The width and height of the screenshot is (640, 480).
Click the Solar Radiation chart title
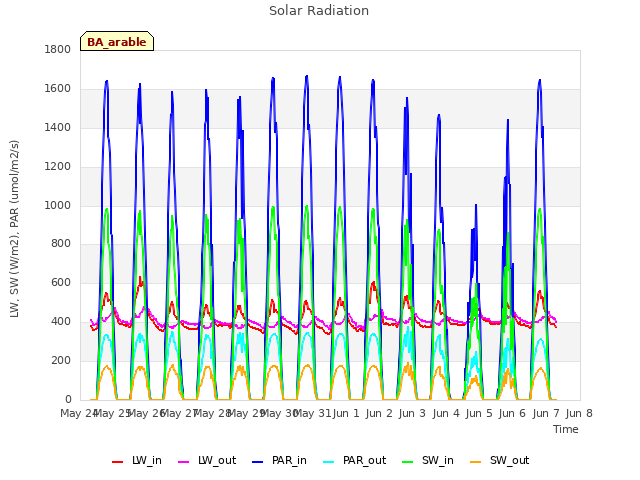point(319,11)
